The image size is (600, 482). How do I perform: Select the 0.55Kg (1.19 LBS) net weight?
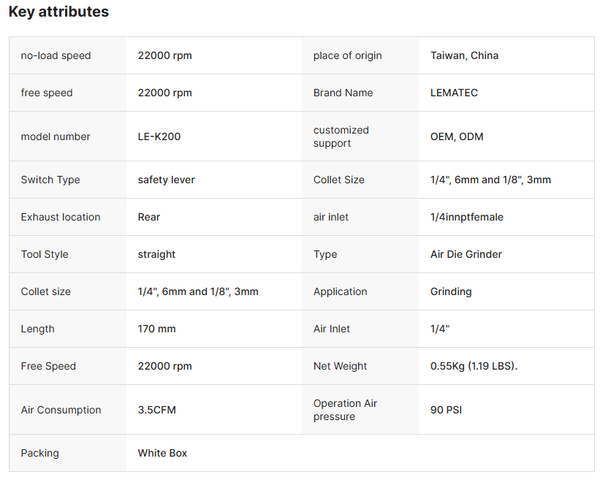474,366
